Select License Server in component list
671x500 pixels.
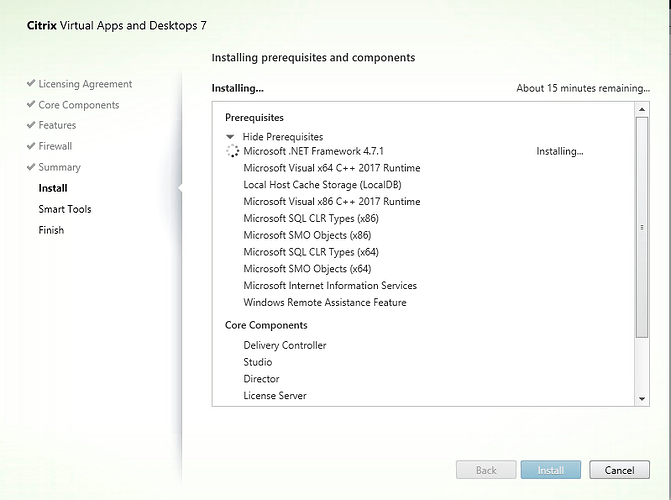275,396
